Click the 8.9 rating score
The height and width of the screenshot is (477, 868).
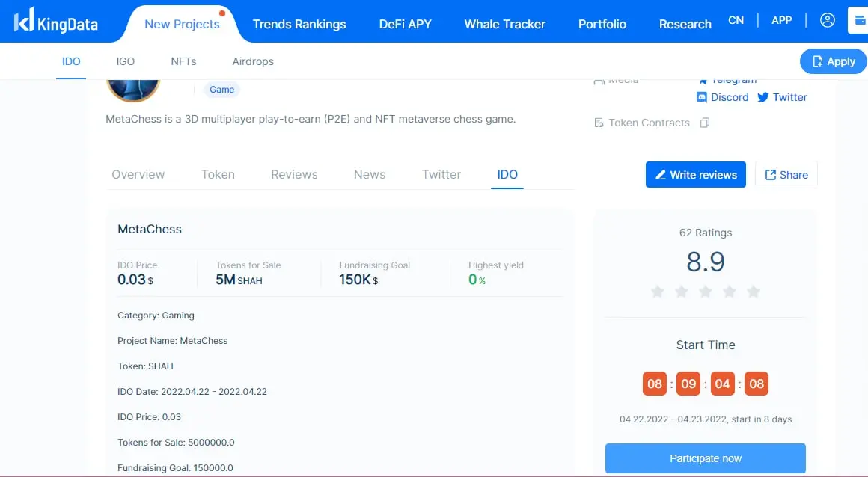point(705,262)
